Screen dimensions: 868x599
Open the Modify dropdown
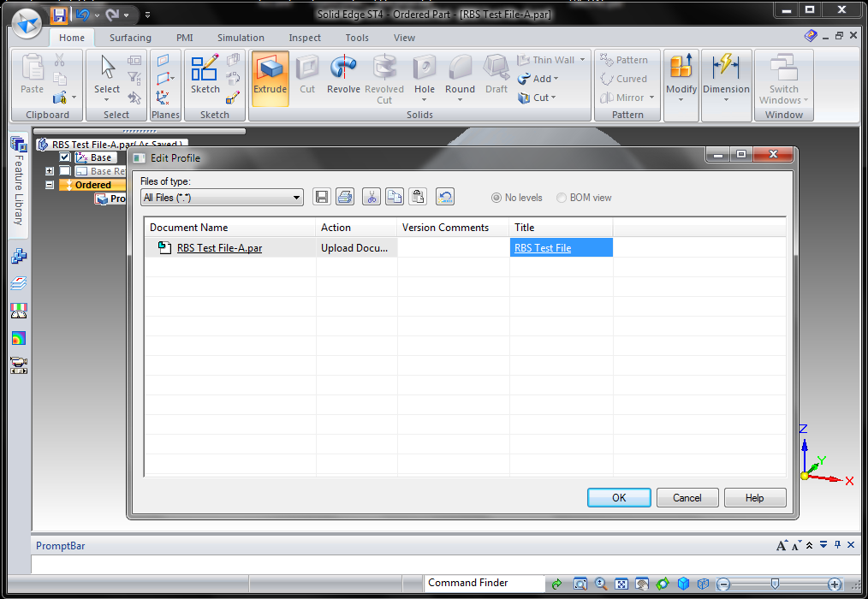681,78
